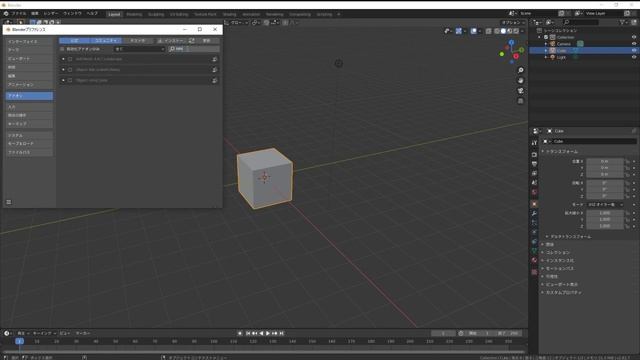Image resolution: width=640 pixels, height=360 pixels.
Task: Click the refresh addons icon in Preferences
Action: [192, 40]
